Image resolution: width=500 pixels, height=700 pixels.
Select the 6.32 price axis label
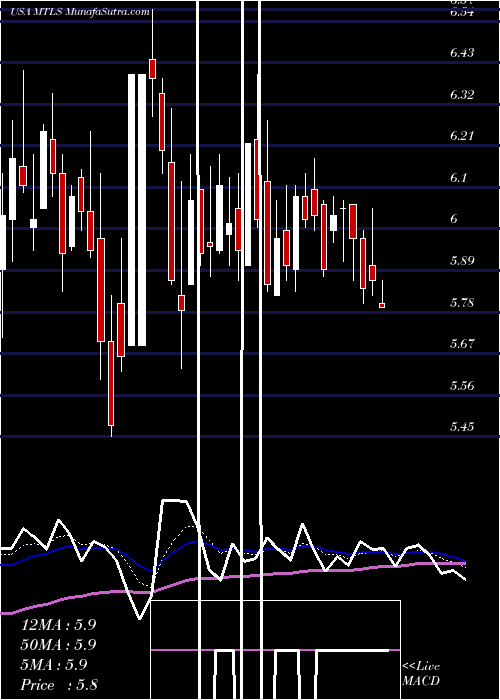tap(462, 95)
